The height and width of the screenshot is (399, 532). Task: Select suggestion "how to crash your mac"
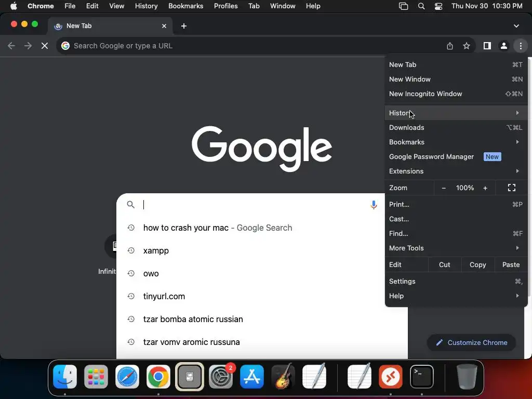(262, 228)
